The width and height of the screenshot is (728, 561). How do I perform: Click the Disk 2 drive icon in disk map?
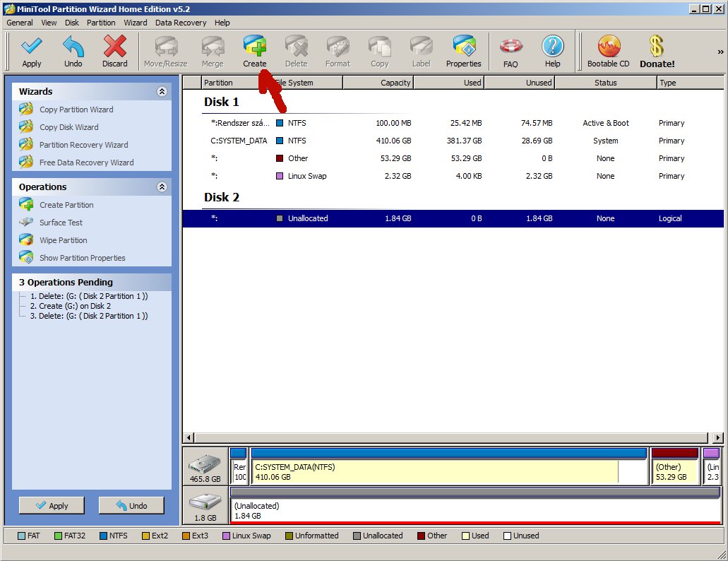(x=205, y=503)
